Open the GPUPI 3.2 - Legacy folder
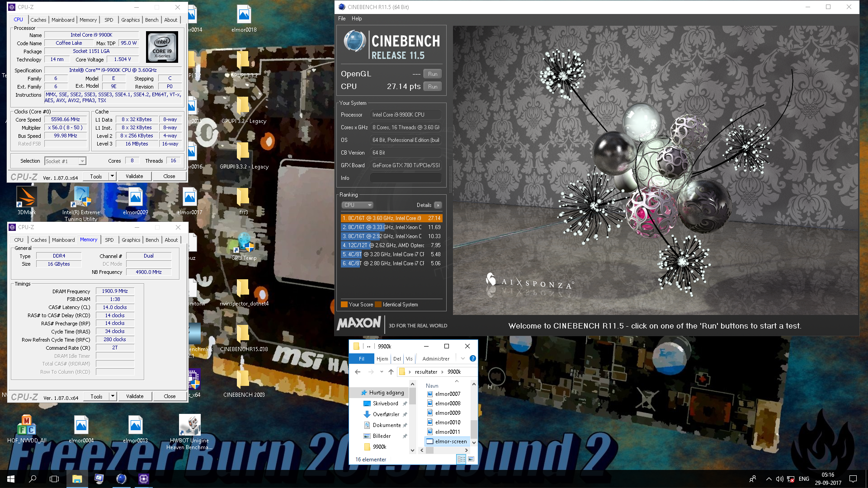 coord(244,110)
